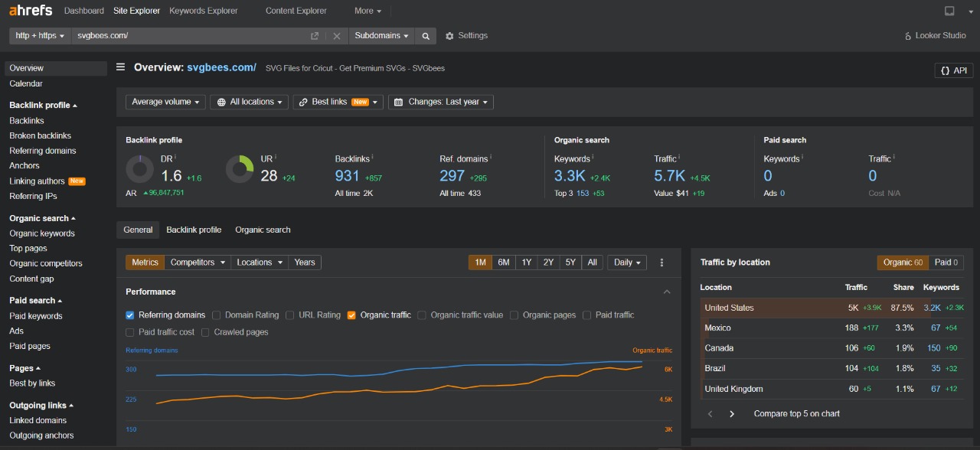Open the Best links dropdown
Screen dimensions: 980x450
[x=338, y=102]
